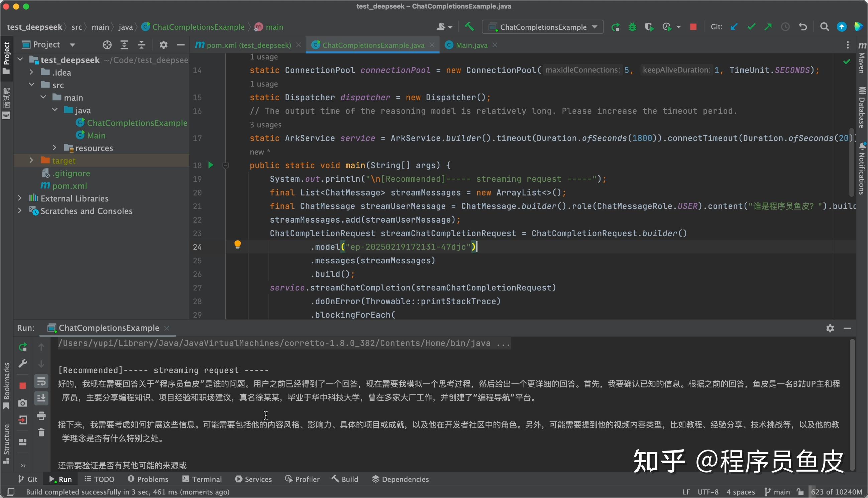
Task: Push commits with the Git push arrow icon
Action: [x=768, y=27]
